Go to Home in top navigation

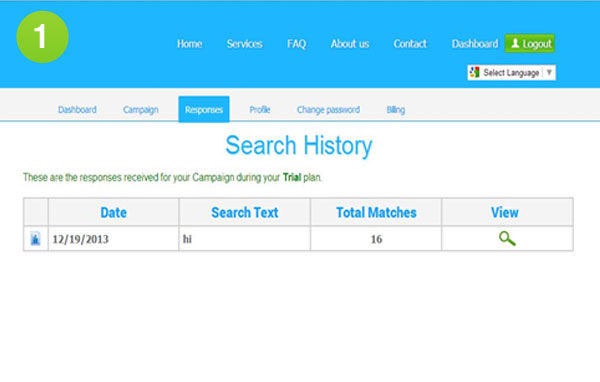click(x=189, y=44)
